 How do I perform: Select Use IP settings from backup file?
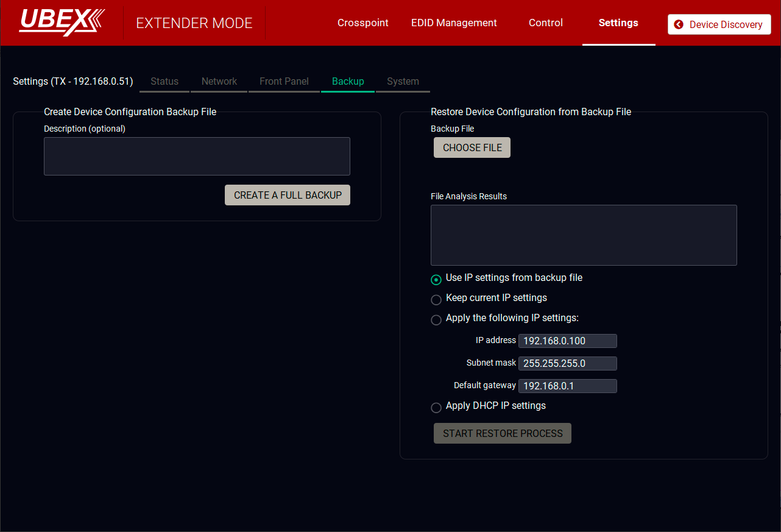(436, 280)
